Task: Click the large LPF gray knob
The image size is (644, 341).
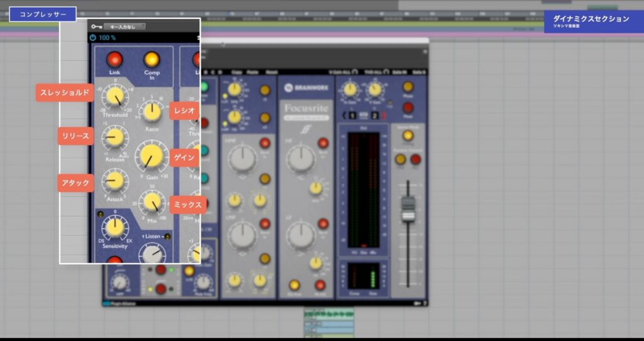Action: coord(242,235)
